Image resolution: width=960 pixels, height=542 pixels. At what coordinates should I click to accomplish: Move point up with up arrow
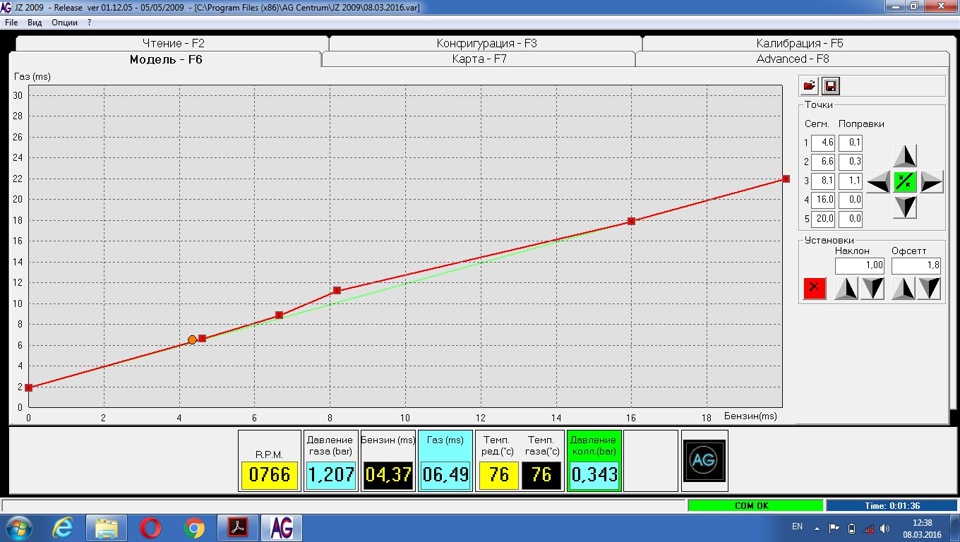(905, 156)
